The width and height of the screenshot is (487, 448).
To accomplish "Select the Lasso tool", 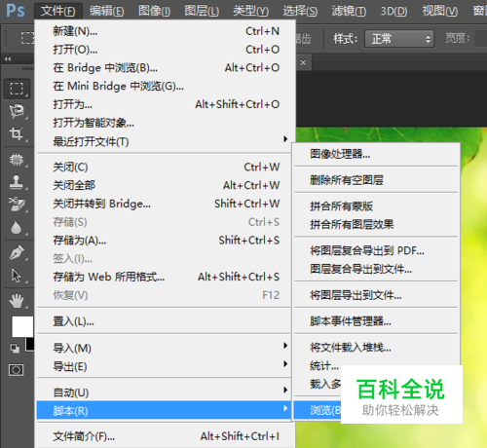I will pos(17,111).
